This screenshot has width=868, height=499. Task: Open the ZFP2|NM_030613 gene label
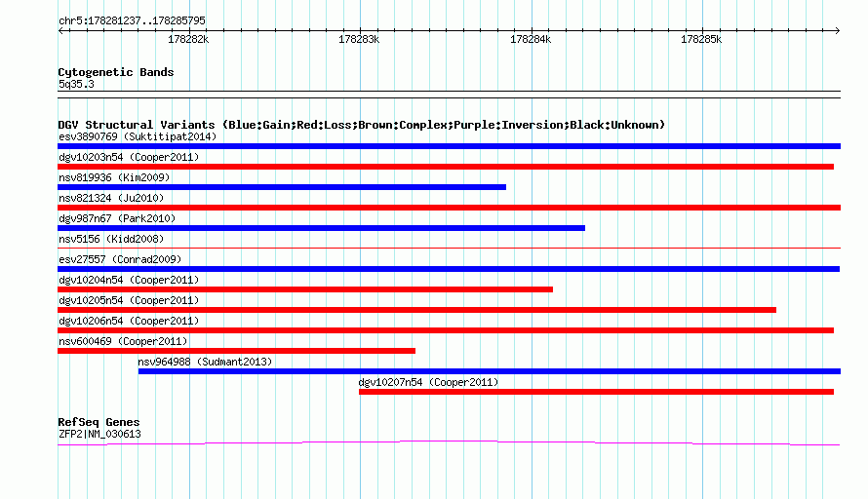coord(99,435)
